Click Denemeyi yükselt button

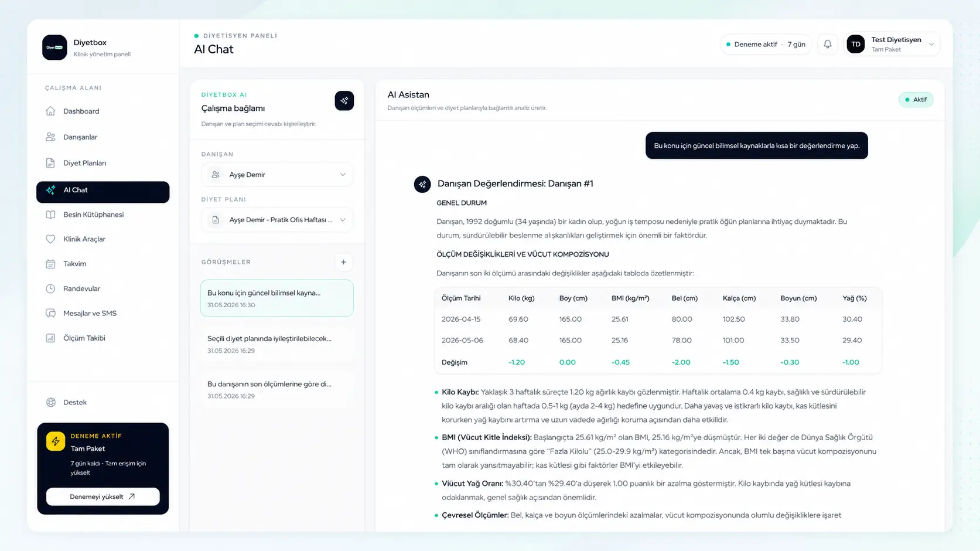click(x=103, y=496)
